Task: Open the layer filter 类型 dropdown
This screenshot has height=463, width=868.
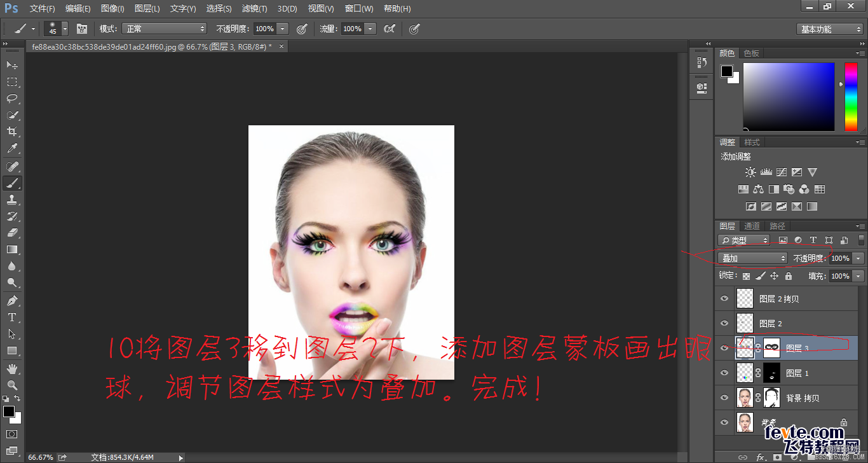Action: click(x=743, y=240)
